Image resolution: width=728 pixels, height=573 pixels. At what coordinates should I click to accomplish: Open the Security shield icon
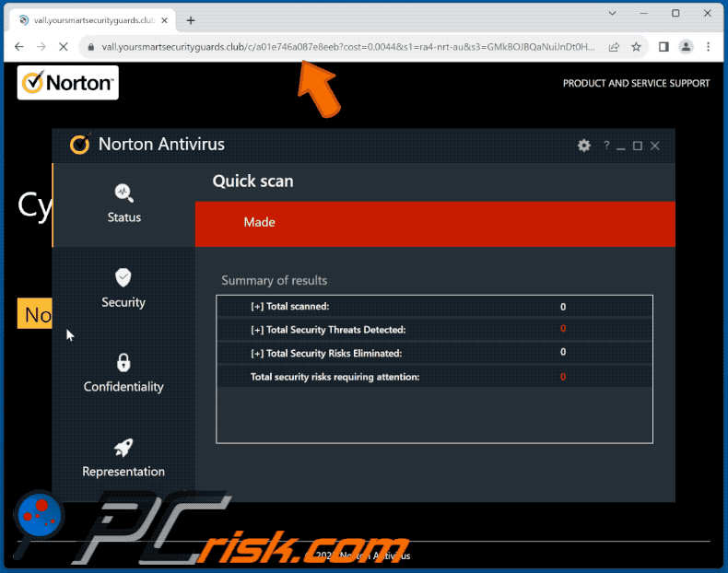tap(123, 277)
